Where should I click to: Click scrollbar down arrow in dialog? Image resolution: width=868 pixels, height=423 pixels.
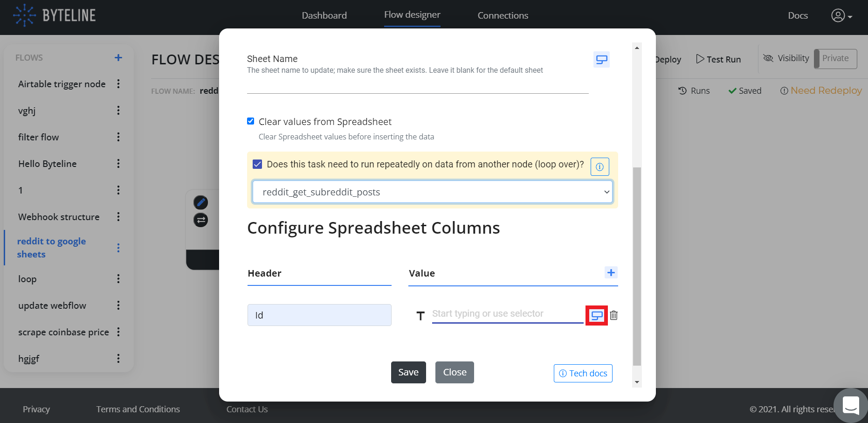tap(637, 382)
